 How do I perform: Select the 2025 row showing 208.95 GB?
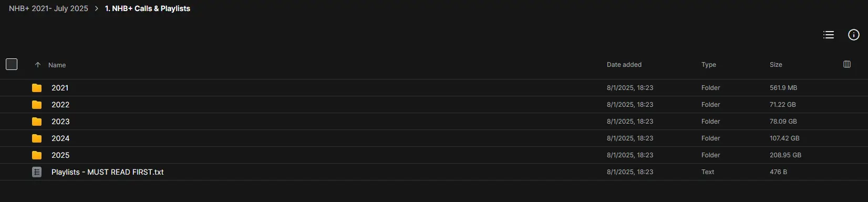(x=434, y=155)
